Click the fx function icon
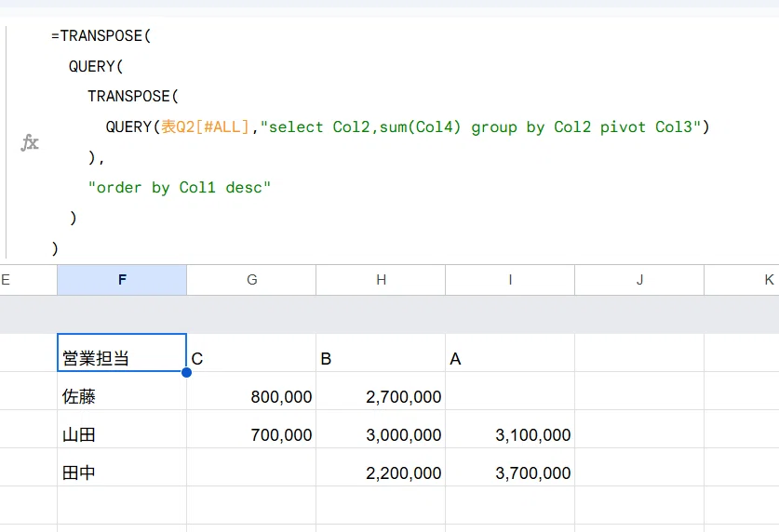779x532 pixels. click(x=30, y=143)
